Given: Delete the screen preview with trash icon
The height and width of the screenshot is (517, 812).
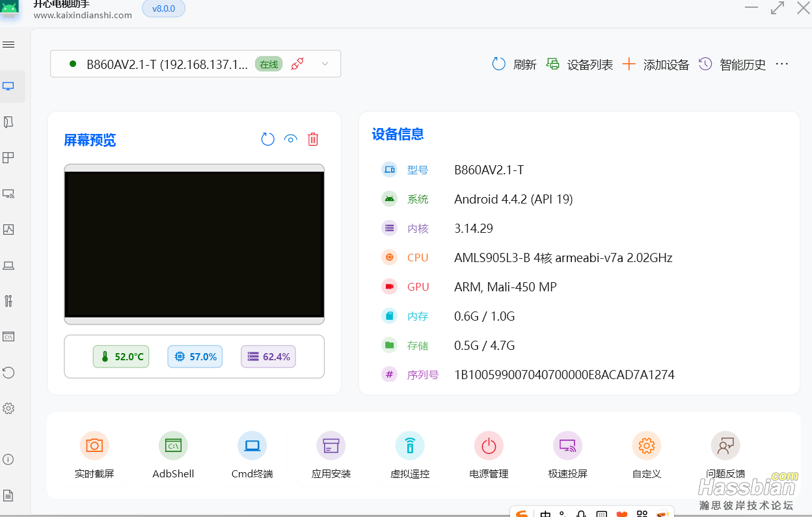Looking at the screenshot, I should [x=313, y=139].
